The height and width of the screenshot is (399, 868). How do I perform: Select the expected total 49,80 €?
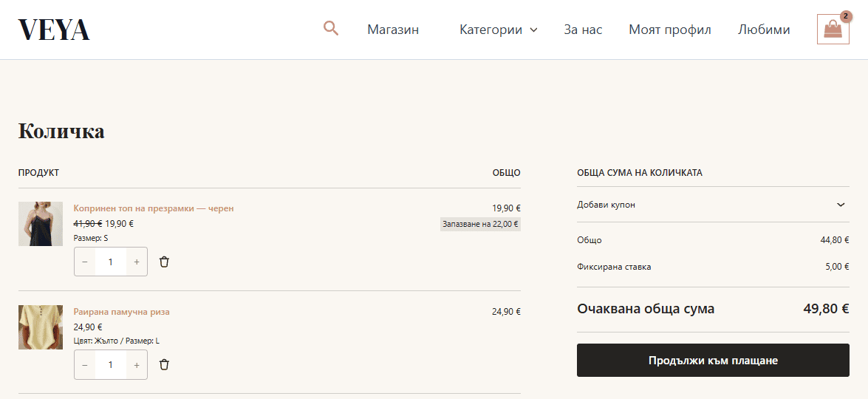click(826, 309)
